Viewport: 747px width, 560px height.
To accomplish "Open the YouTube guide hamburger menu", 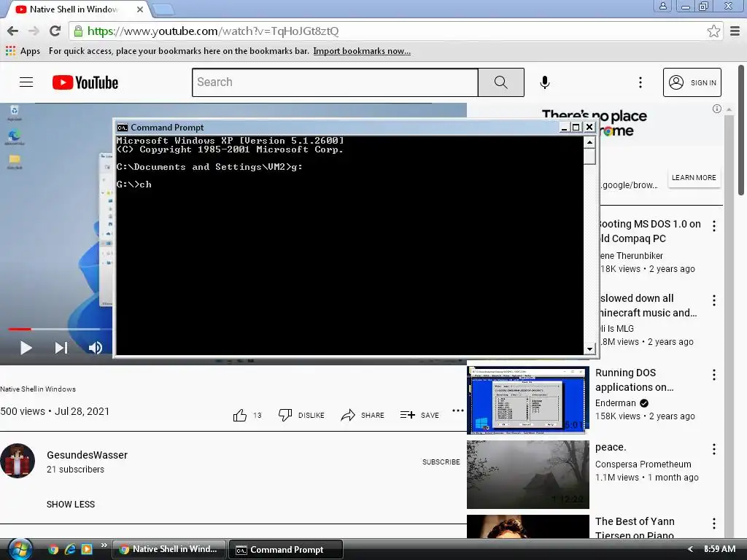I will pyautogui.click(x=26, y=82).
